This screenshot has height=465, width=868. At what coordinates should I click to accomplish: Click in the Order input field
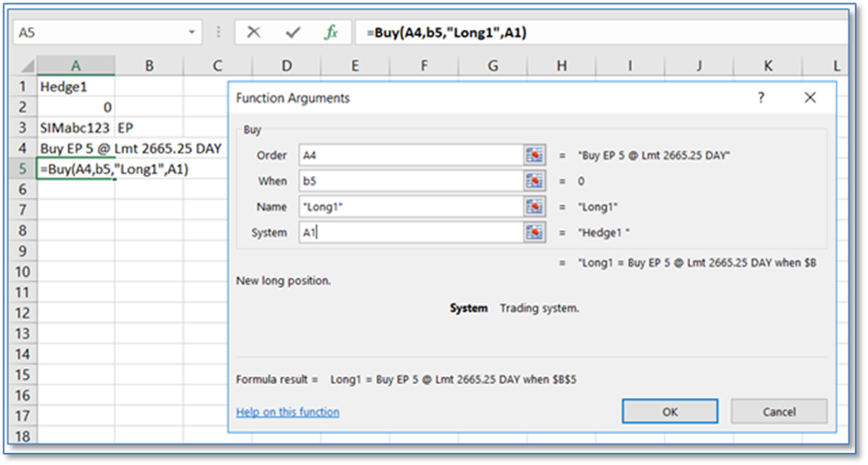click(x=410, y=155)
